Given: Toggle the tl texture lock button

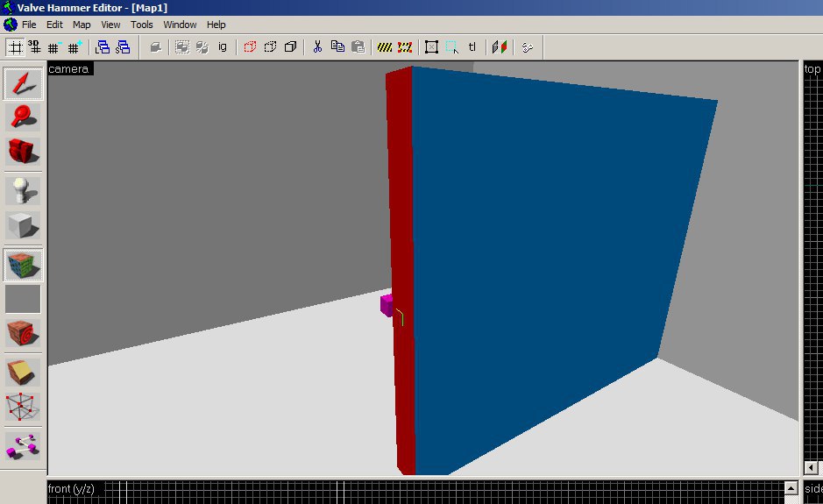Looking at the screenshot, I should pyautogui.click(x=472, y=47).
